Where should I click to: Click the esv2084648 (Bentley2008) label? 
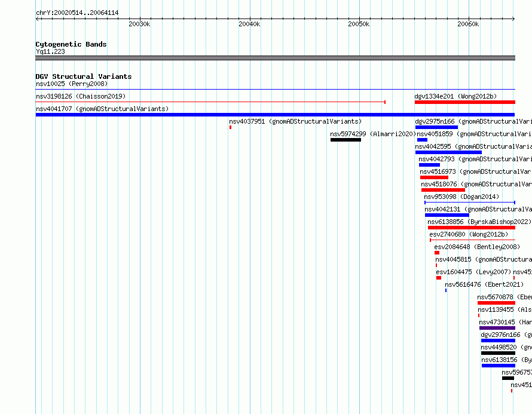click(476, 247)
